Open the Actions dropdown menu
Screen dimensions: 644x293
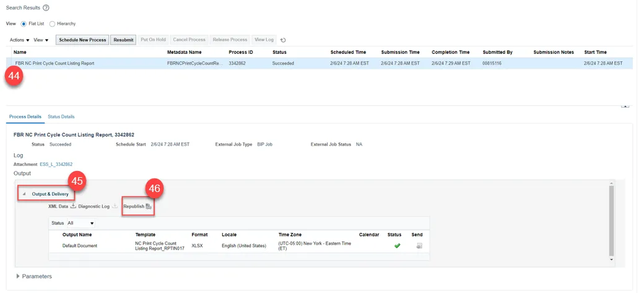19,40
